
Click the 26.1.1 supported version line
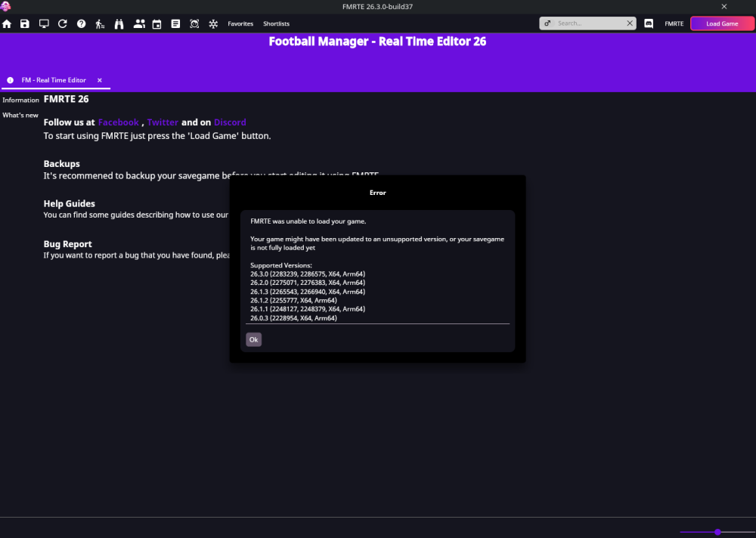click(308, 309)
